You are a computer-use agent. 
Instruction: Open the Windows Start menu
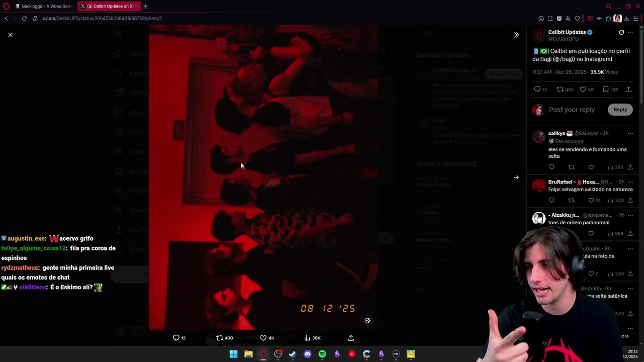tap(233, 354)
